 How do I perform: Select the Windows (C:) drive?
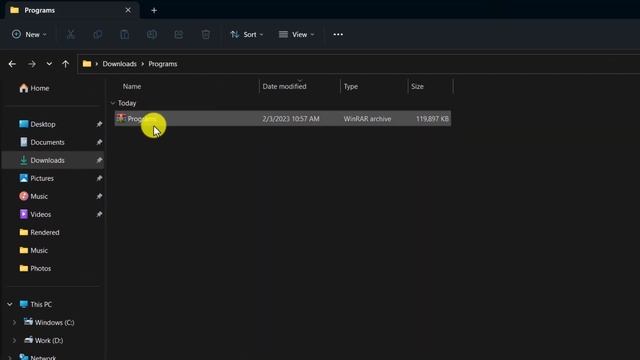coord(49,322)
